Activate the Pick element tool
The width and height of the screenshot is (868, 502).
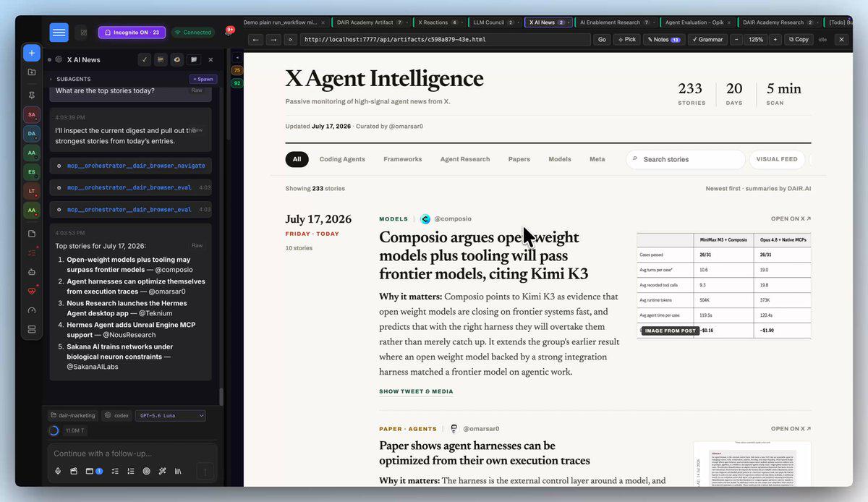pyautogui.click(x=626, y=40)
